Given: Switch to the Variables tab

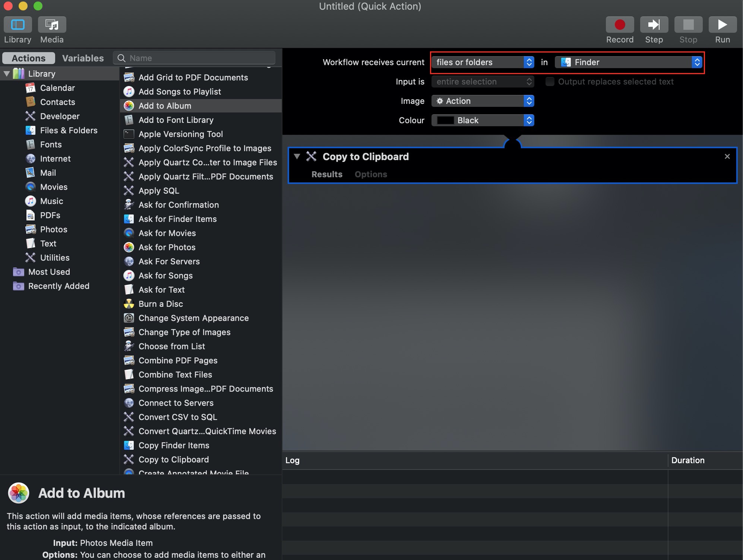Looking at the screenshot, I should (x=83, y=58).
